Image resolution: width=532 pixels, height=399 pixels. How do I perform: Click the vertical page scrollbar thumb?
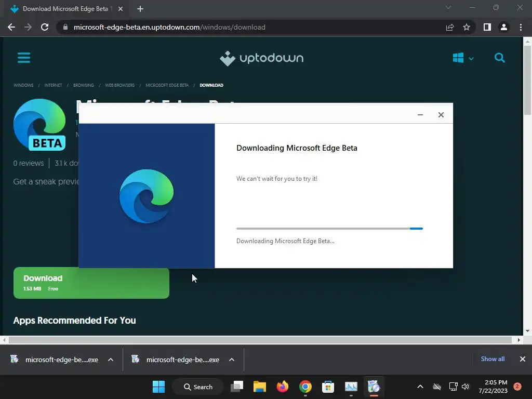pyautogui.click(x=527, y=80)
